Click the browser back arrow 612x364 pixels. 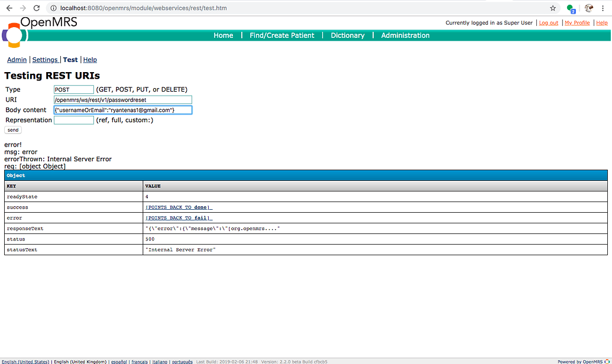click(x=9, y=8)
